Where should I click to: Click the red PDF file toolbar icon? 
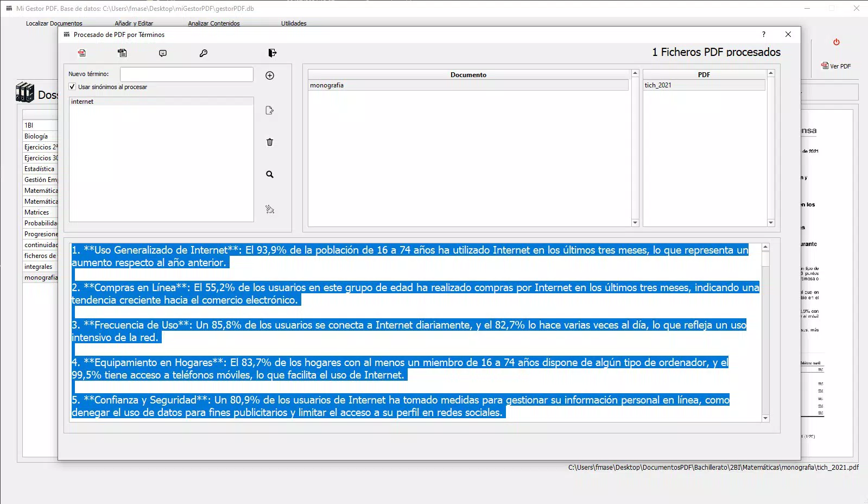click(x=82, y=53)
